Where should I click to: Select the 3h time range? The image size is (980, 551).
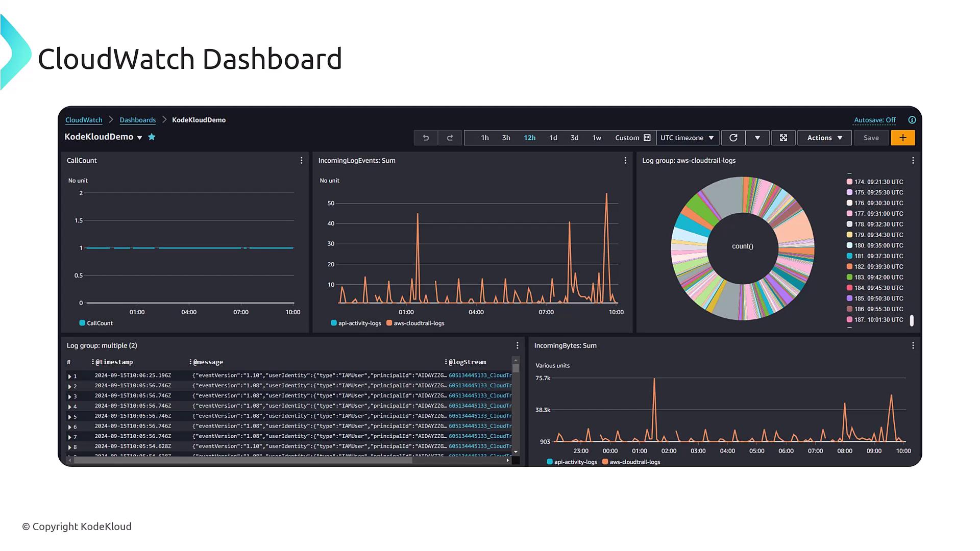click(506, 138)
